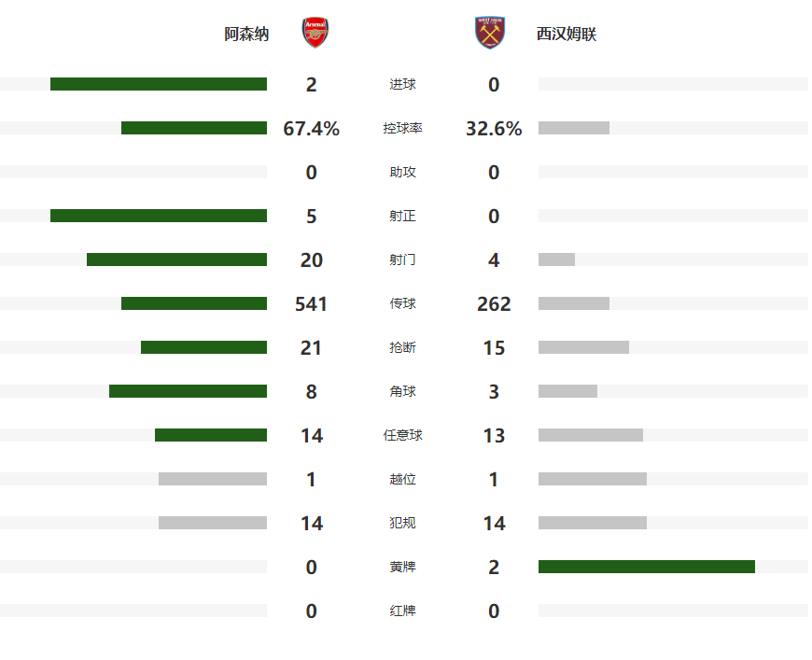Viewport: 812px width, 660px height.
Task: Click West Ham's green 黄牌 yellow card bar
Action: tap(647, 567)
